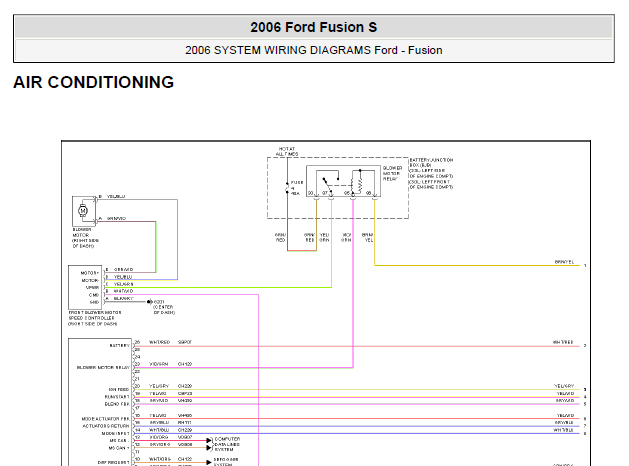Click BLK/GRY wire label at controller

point(124,298)
